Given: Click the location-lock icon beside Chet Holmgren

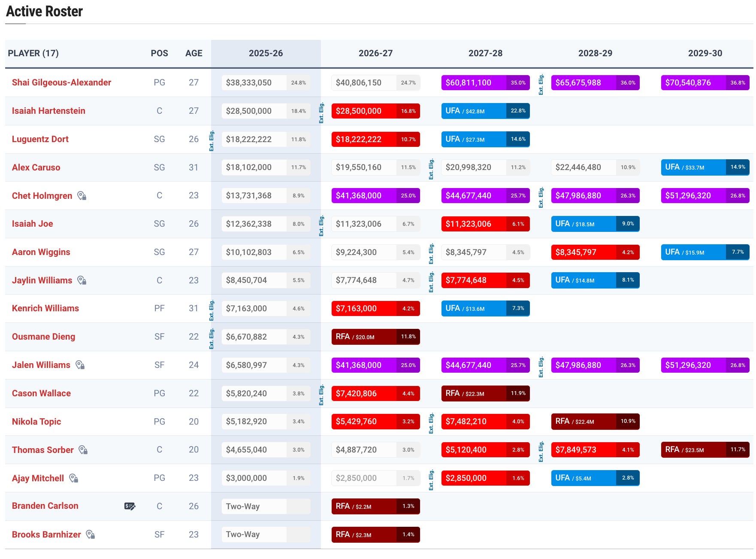Looking at the screenshot, I should click(82, 196).
